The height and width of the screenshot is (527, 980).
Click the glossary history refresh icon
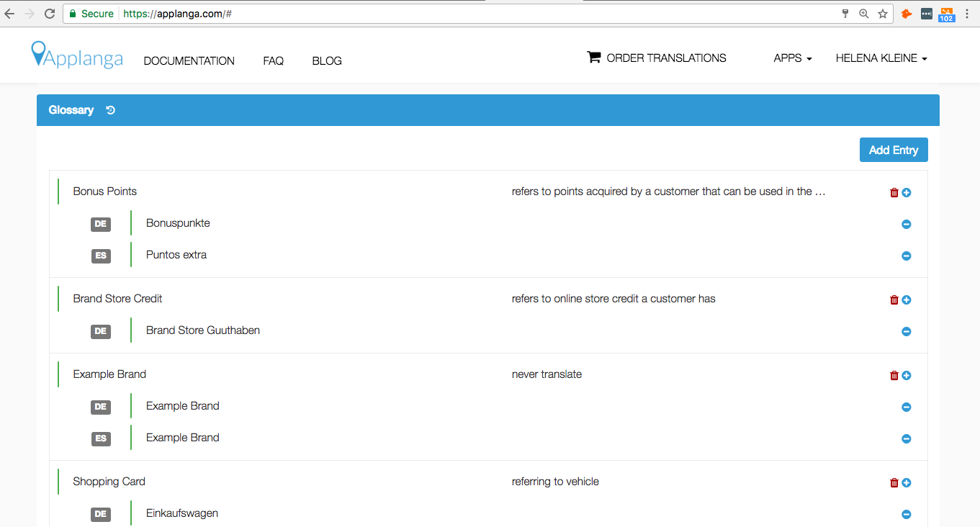[x=110, y=110]
